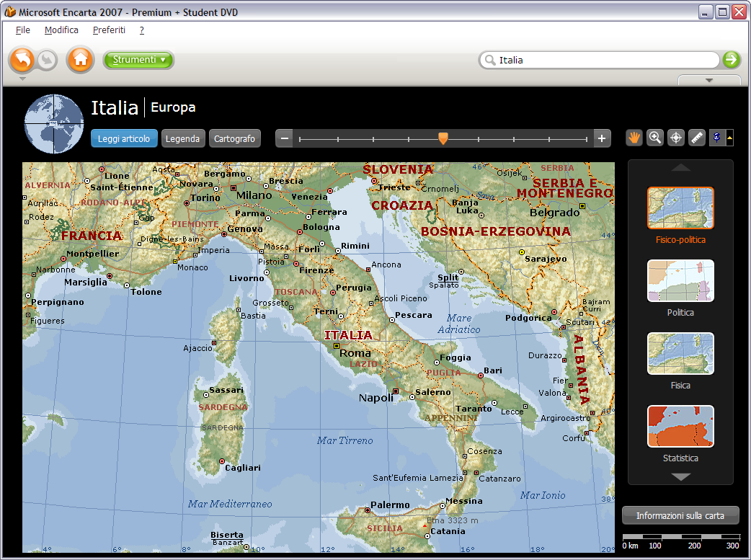Click the grey Forward arrow button

pyautogui.click(x=47, y=60)
